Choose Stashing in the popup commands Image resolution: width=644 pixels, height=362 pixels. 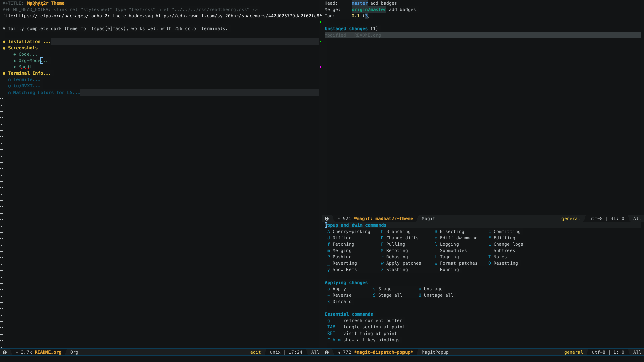pyautogui.click(x=396, y=270)
